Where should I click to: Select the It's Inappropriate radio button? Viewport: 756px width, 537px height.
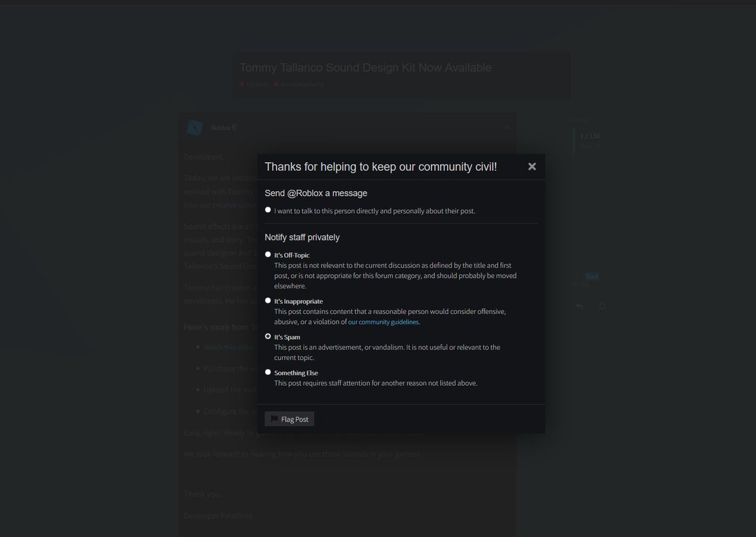(268, 300)
